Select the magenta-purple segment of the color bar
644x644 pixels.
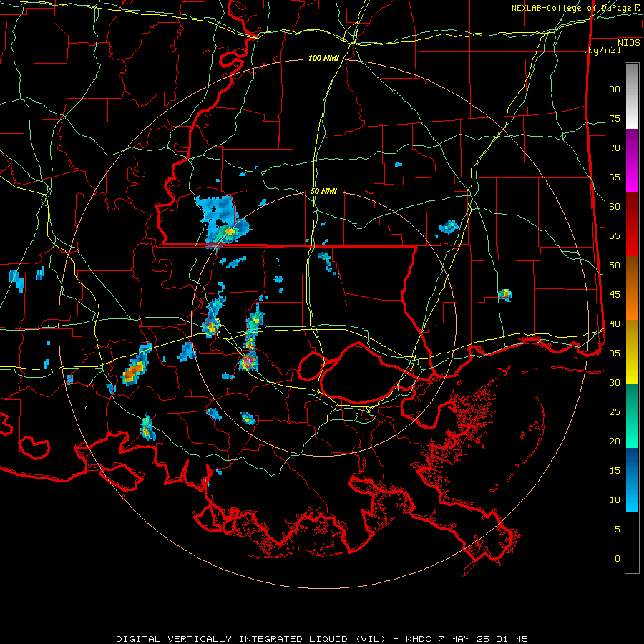pyautogui.click(x=632, y=160)
